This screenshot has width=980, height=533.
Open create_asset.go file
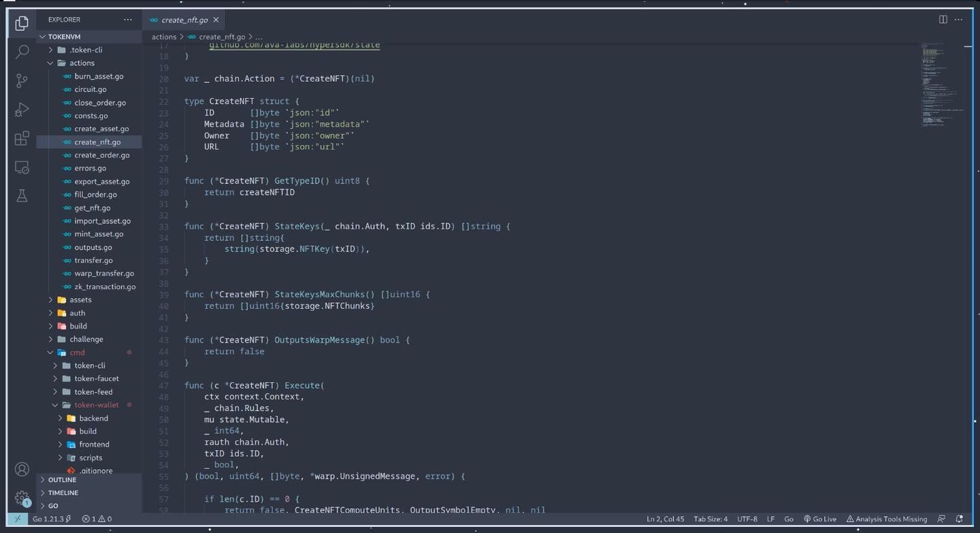coord(89,129)
